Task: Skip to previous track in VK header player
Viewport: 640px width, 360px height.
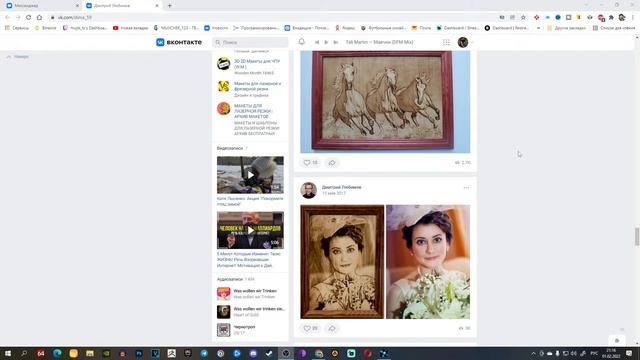Action: tap(317, 42)
